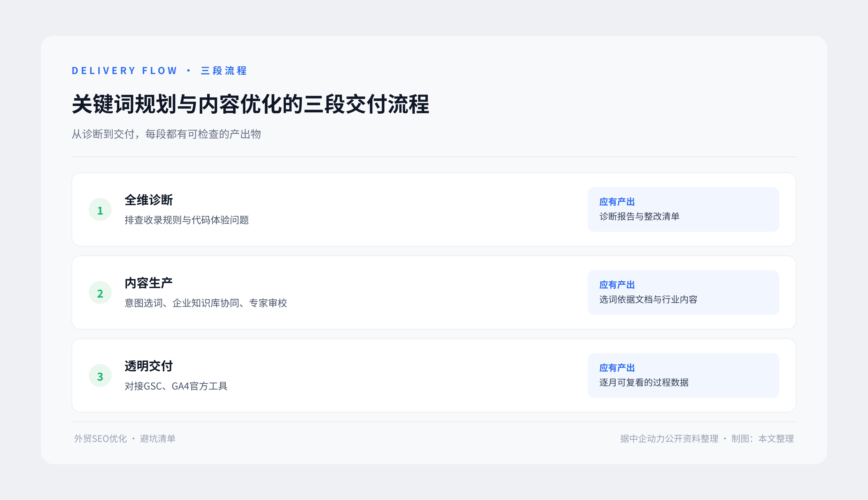Click the subtitle 从诊断到交付，每段都有可检查的产出物
Viewport: 868px width, 500px height.
click(167, 134)
